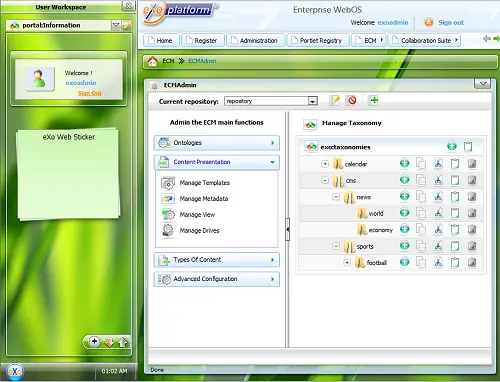Viewport: 500px width, 382px height.
Task: Collapse the news tree node
Action: (336, 197)
